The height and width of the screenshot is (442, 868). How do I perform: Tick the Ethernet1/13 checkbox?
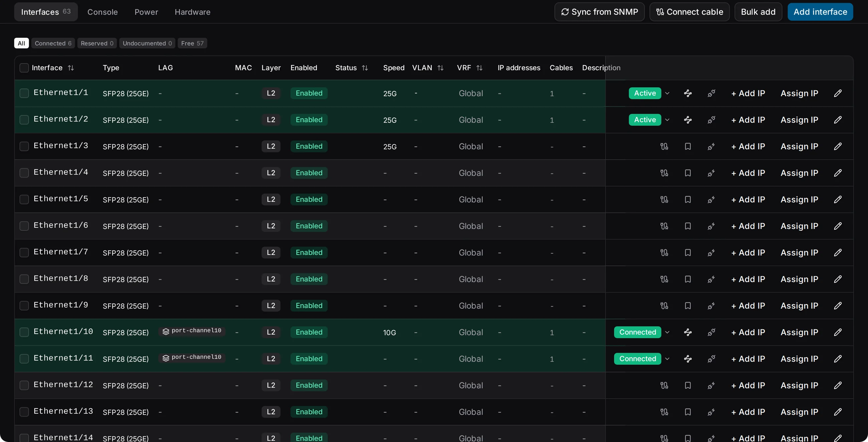(x=24, y=412)
